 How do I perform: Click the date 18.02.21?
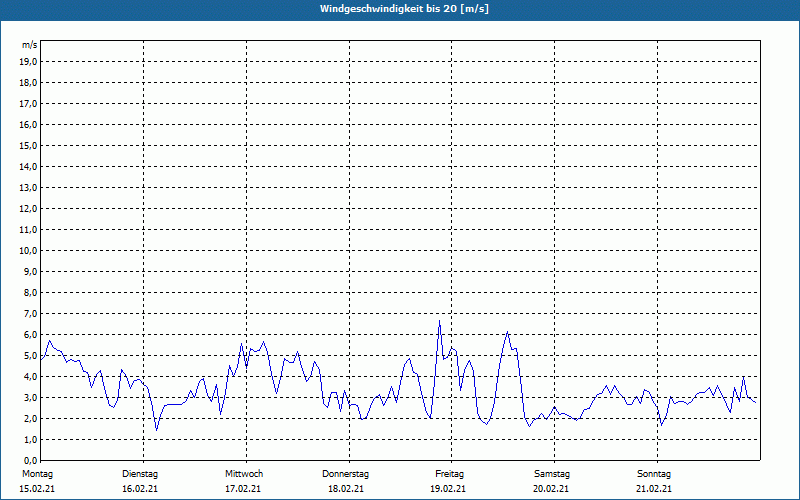(346, 489)
